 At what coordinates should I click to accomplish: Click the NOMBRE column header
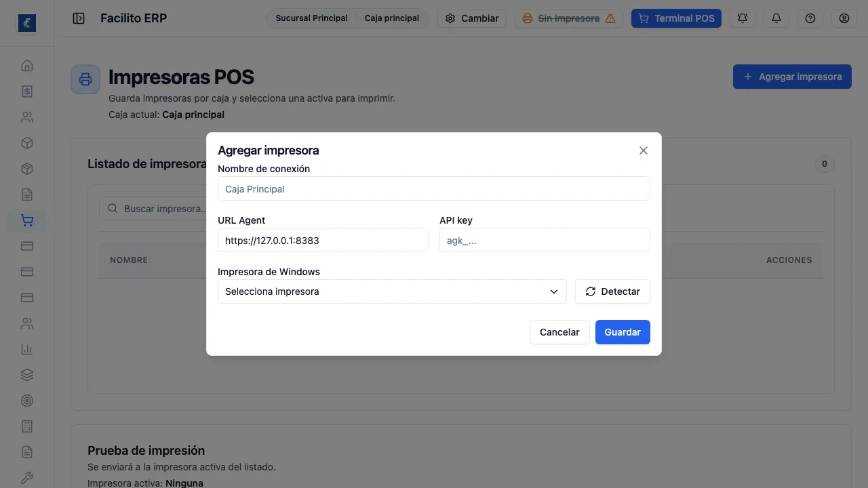tap(129, 260)
